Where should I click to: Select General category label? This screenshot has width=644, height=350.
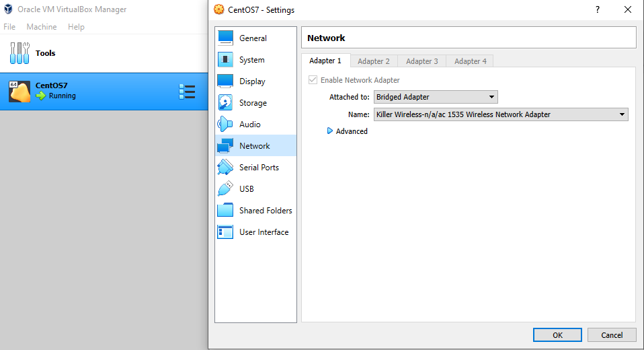click(253, 38)
